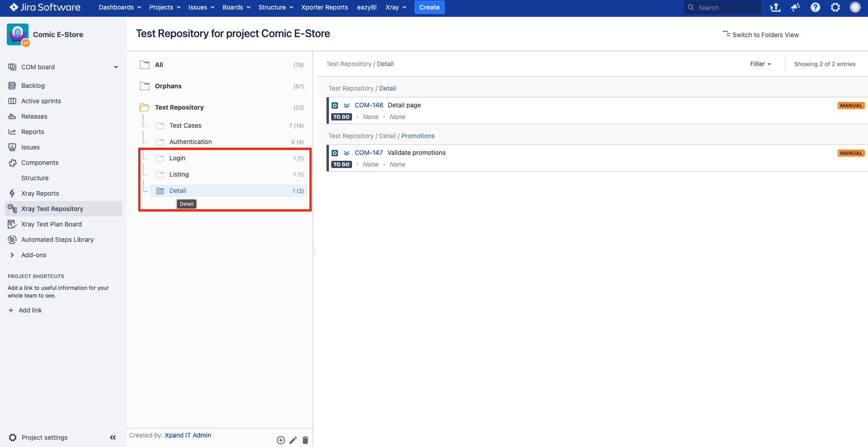The height and width of the screenshot is (447, 868).
Task: Open the Dashboards dropdown menu
Action: [x=120, y=7]
